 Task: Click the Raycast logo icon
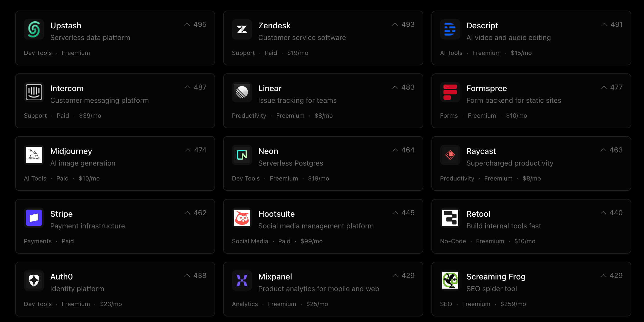coord(450,155)
